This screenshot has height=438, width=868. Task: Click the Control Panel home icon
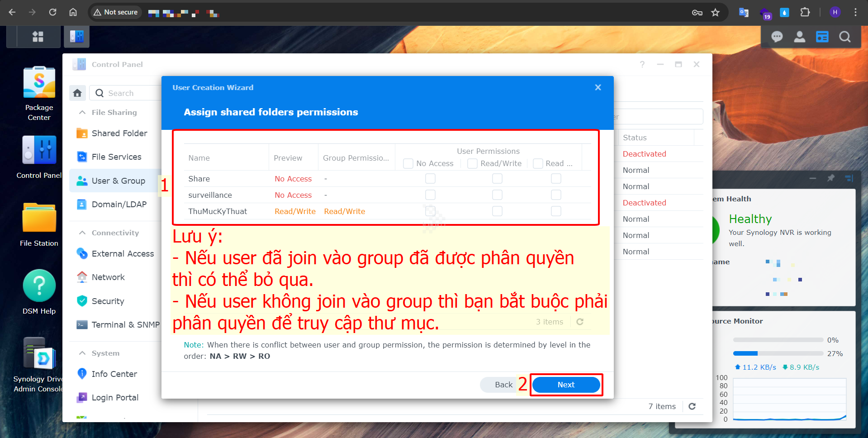(x=77, y=93)
